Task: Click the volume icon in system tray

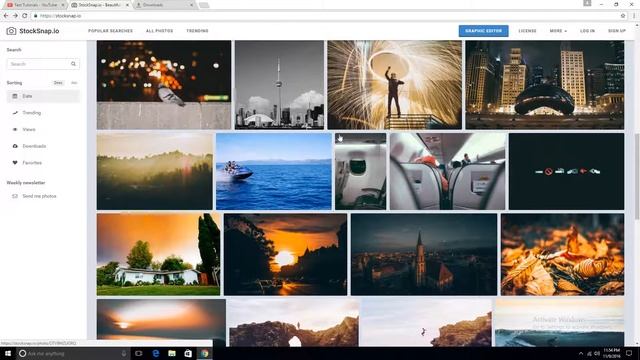Action: (597, 353)
